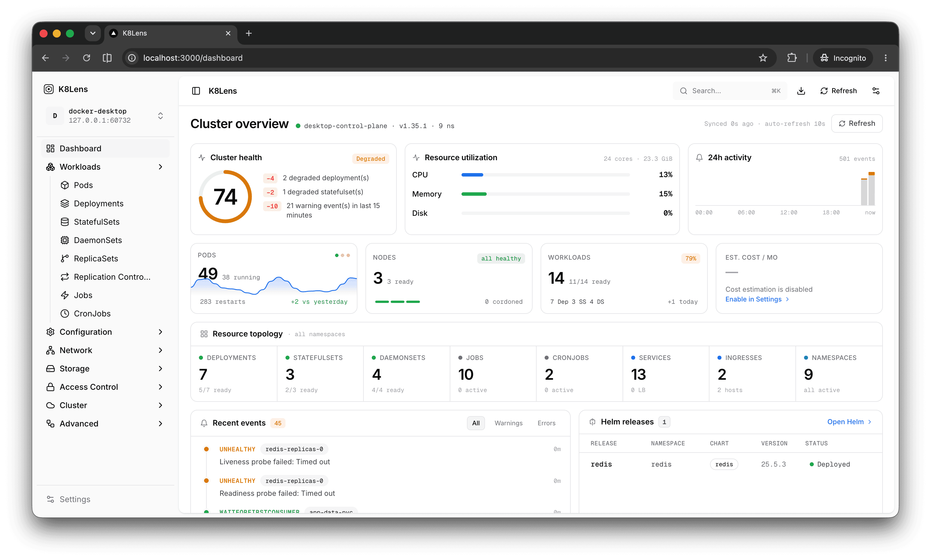The width and height of the screenshot is (931, 560).
Task: Select the K8Lens browser tab
Action: 171,34
